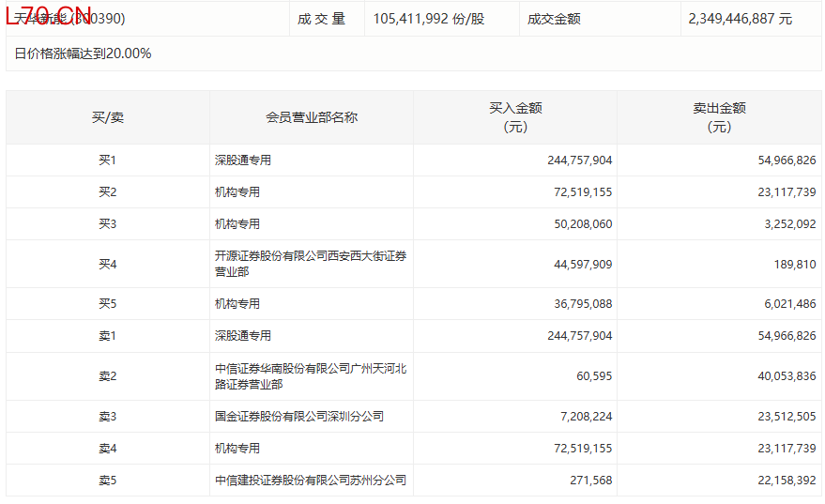Click the 日价格涨幅达到20.00% notice text
825x504 pixels.
(83, 53)
